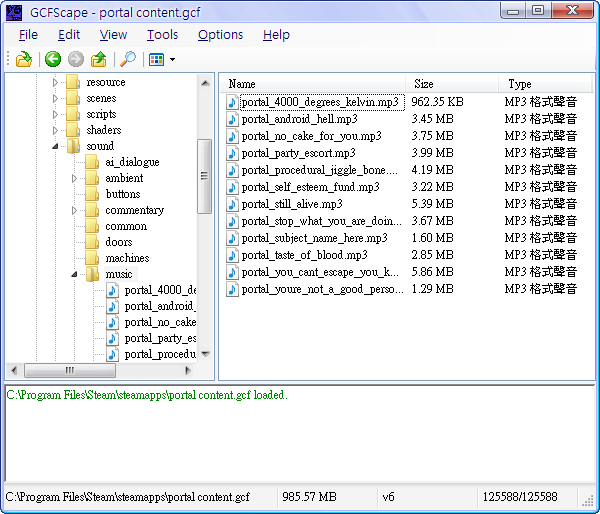Select the common folder icon
This screenshot has width=600, height=514.
click(92, 226)
